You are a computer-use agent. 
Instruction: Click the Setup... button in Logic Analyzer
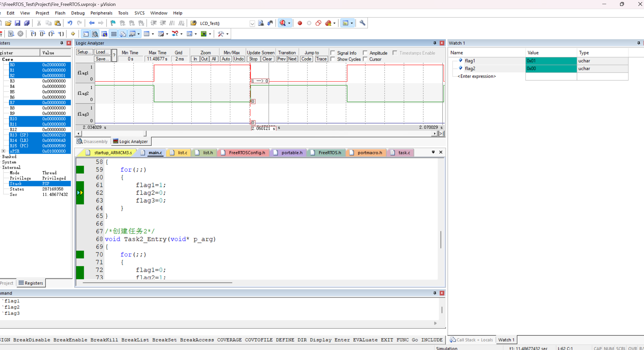coord(84,52)
